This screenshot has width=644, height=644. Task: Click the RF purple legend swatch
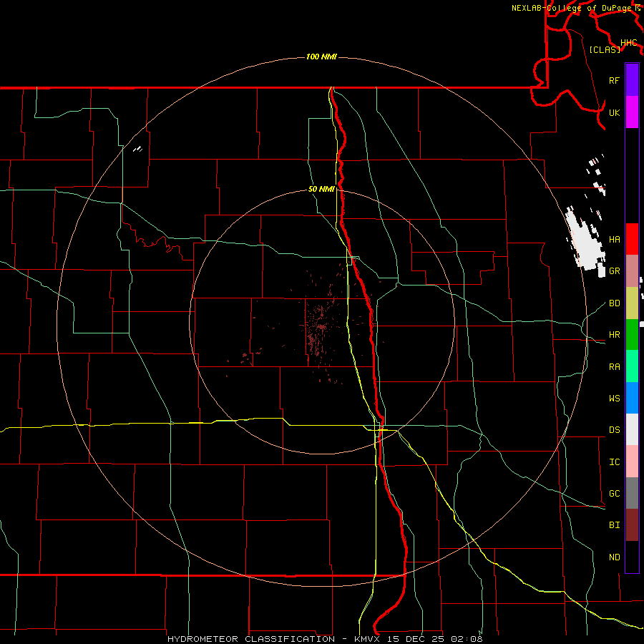(632, 80)
